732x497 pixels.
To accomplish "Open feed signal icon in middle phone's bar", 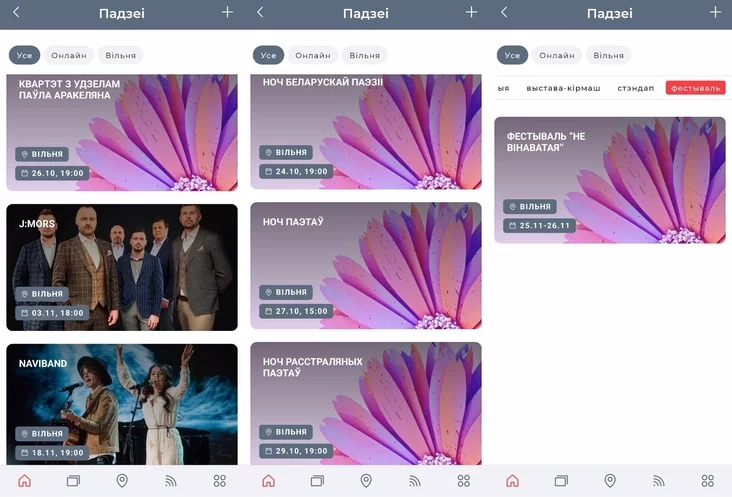I will pyautogui.click(x=415, y=481).
